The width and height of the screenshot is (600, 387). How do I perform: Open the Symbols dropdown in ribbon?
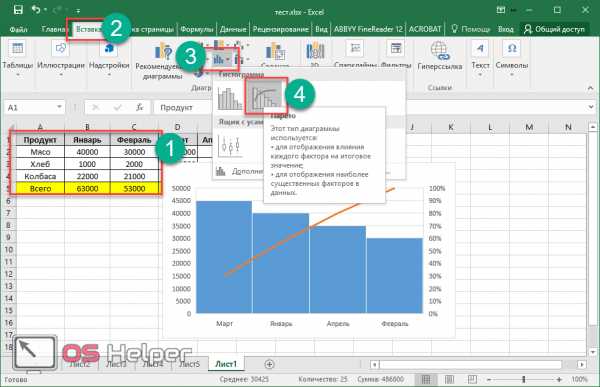[x=512, y=59]
